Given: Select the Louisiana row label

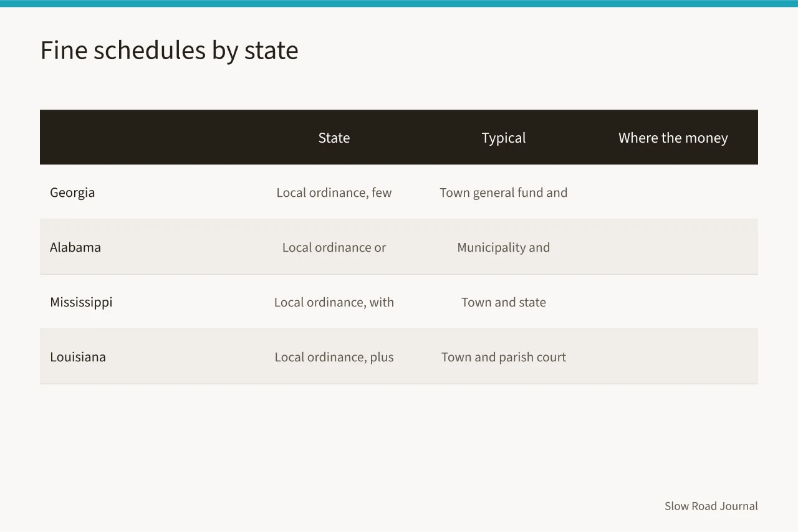Looking at the screenshot, I should point(78,357).
